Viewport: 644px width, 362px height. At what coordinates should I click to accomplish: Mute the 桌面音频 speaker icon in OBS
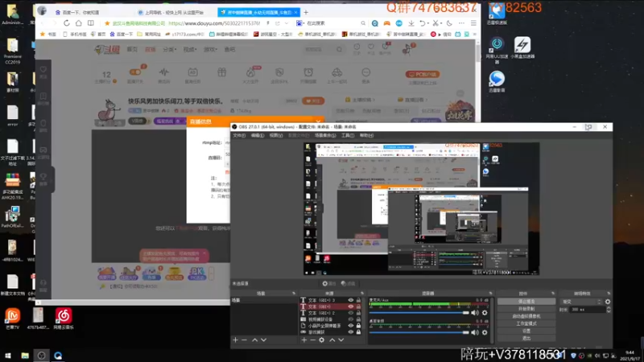475,332
